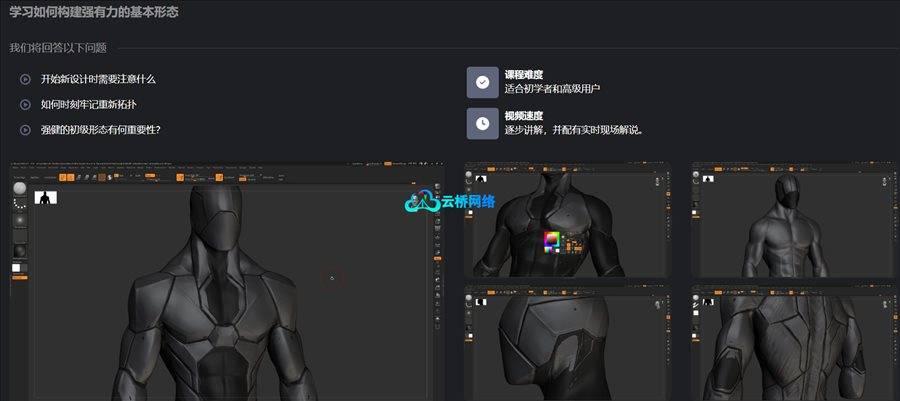Click the material sphere in ZBrush left shelf
The height and width of the screenshot is (401, 900).
19,250
